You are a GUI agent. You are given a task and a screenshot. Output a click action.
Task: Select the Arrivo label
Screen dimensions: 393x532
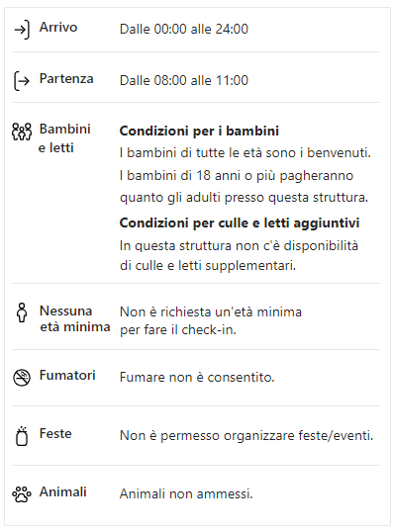coord(58,28)
